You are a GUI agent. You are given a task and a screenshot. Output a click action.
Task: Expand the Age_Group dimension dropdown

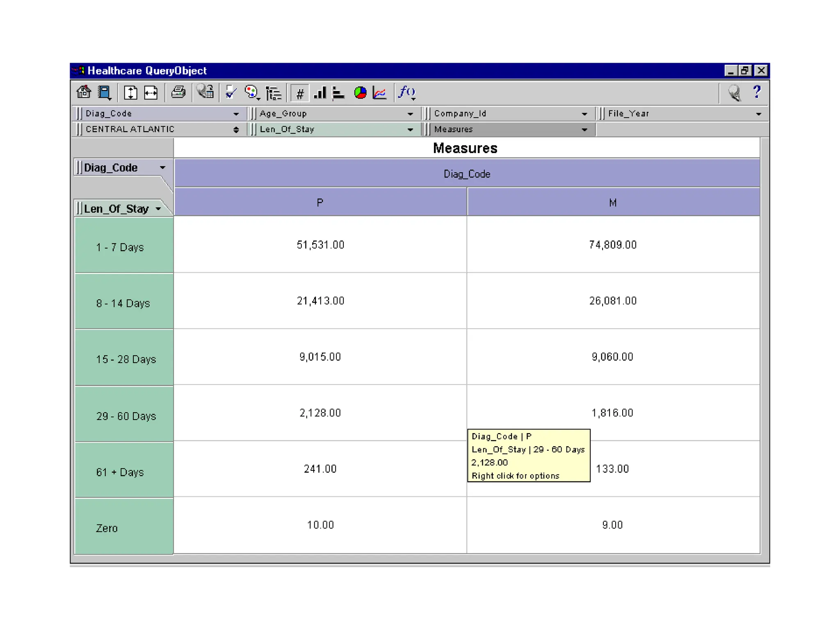point(410,114)
